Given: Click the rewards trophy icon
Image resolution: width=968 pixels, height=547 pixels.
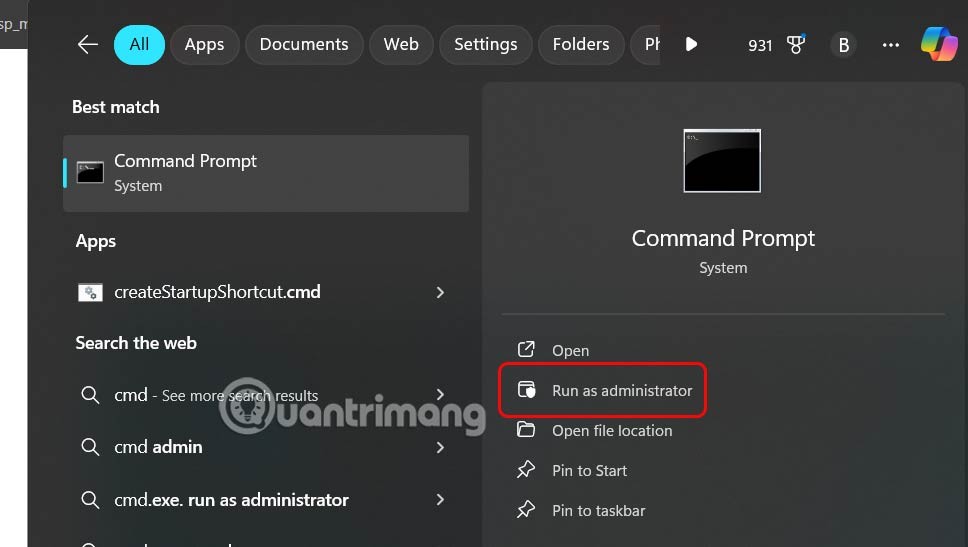Looking at the screenshot, I should tap(796, 45).
